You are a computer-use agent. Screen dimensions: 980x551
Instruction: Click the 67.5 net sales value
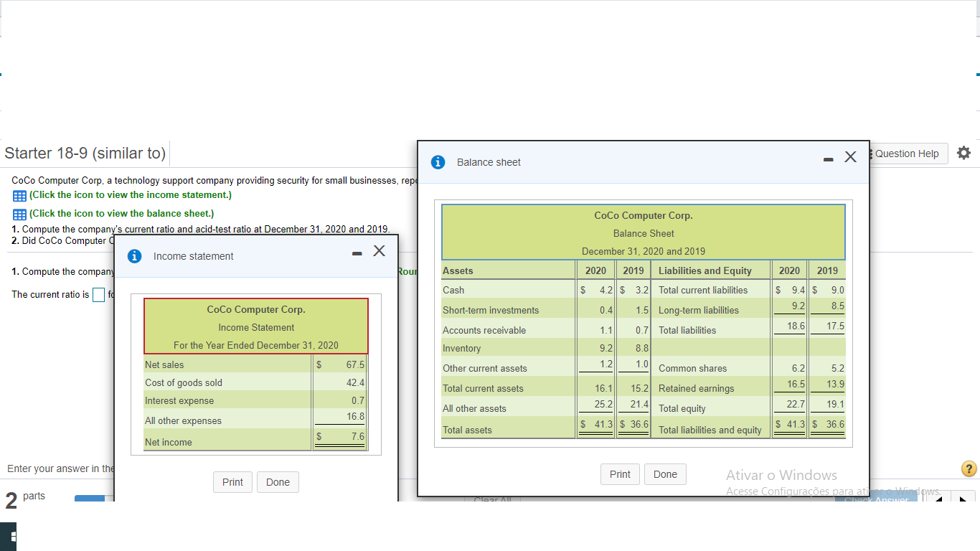355,364
